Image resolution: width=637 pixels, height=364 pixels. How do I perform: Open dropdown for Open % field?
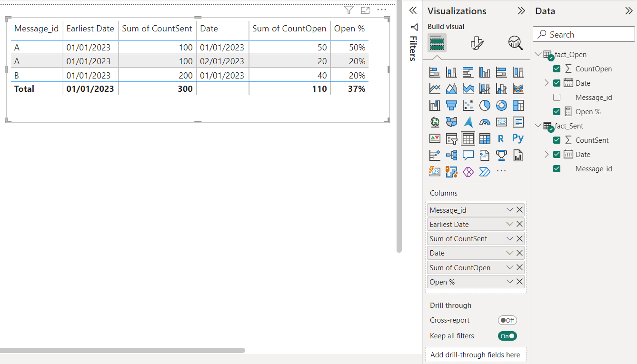tap(510, 282)
